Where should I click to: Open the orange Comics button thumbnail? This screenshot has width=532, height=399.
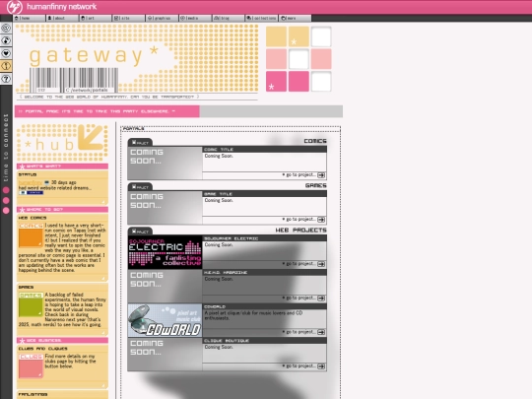(x=31, y=234)
